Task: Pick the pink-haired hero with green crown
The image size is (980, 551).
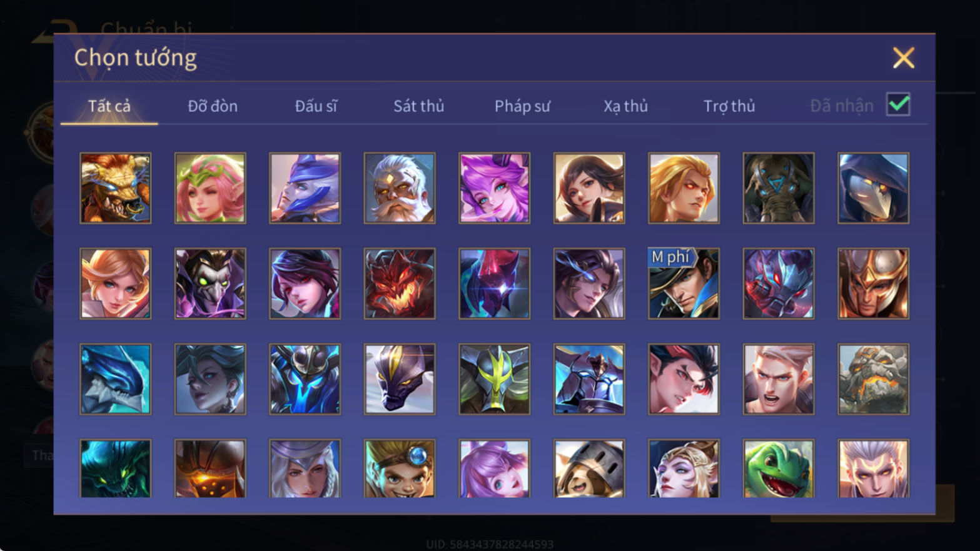Action: [x=210, y=188]
